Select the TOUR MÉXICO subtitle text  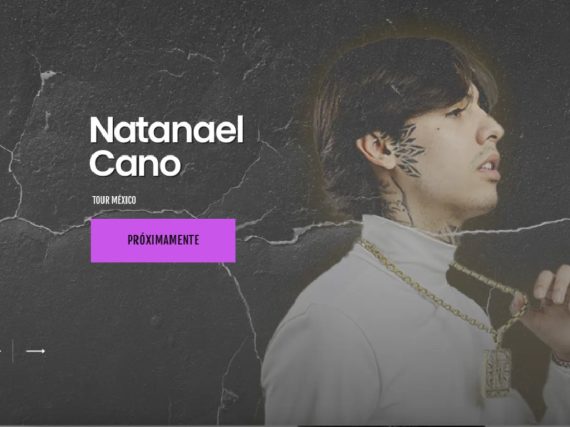pyautogui.click(x=114, y=200)
